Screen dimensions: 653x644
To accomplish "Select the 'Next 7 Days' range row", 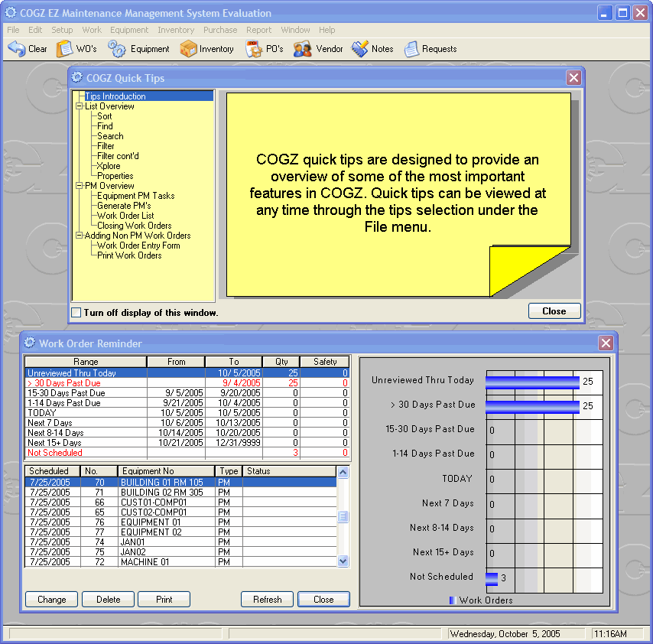I will (187, 423).
